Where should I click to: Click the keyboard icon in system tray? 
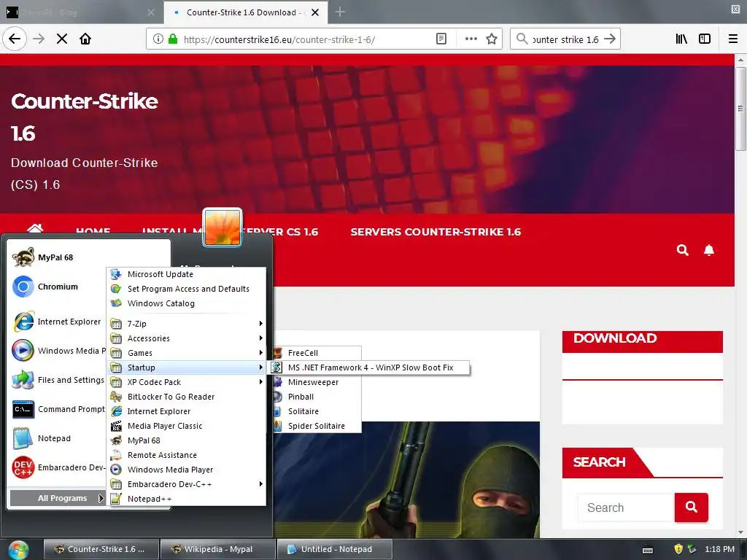[648, 550]
